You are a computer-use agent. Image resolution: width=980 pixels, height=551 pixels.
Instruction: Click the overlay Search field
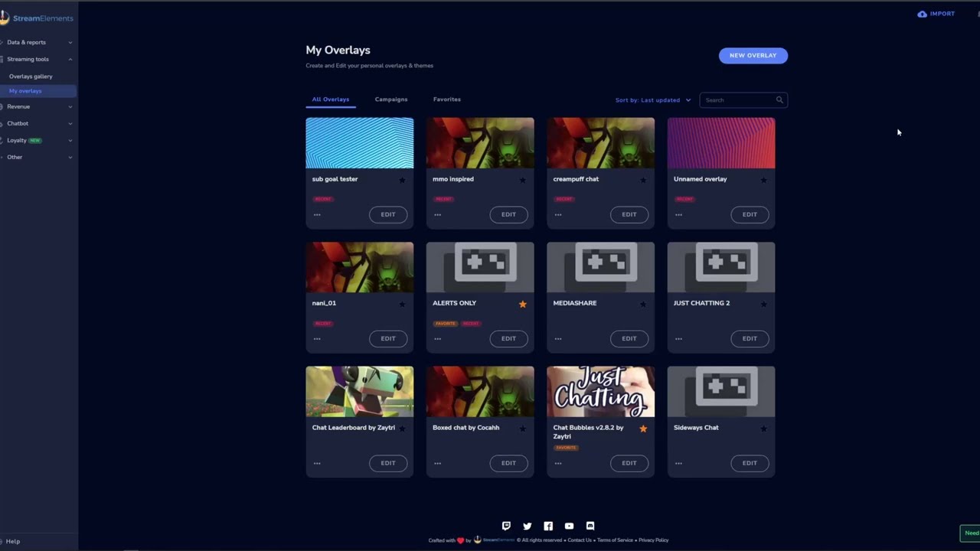click(x=743, y=100)
